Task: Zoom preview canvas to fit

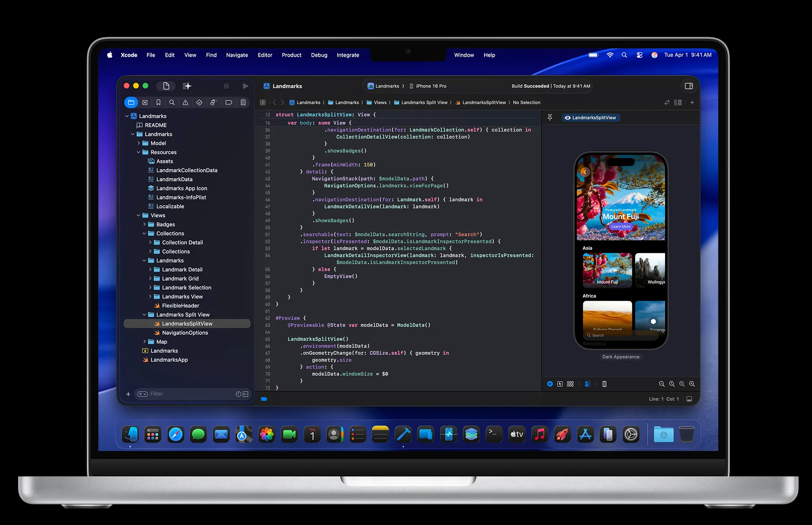Action: point(682,384)
